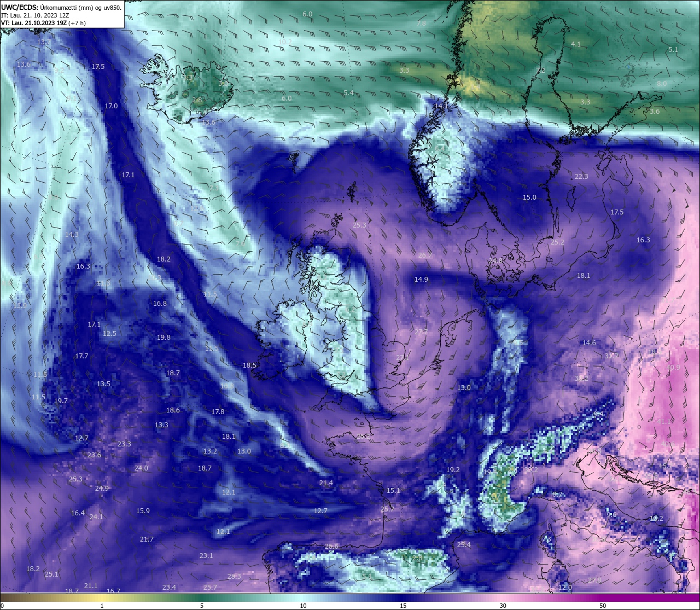Click the 2.8 value over Iceland

[197, 100]
